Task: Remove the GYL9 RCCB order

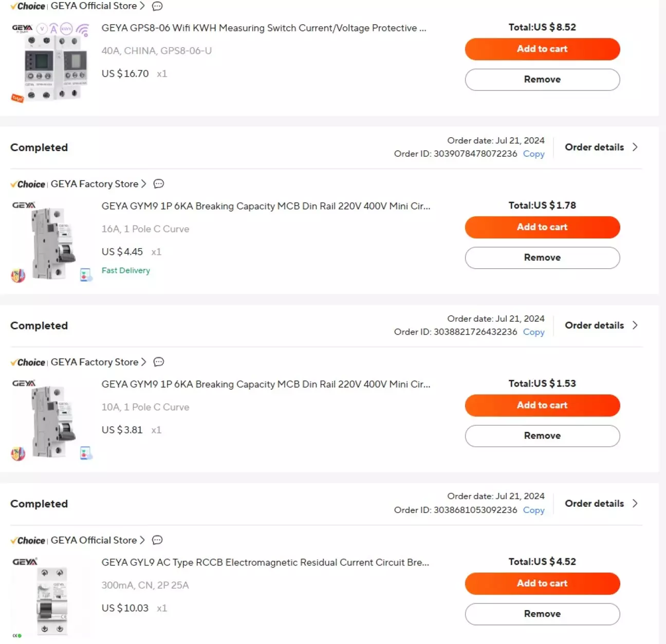Action: pyautogui.click(x=542, y=614)
